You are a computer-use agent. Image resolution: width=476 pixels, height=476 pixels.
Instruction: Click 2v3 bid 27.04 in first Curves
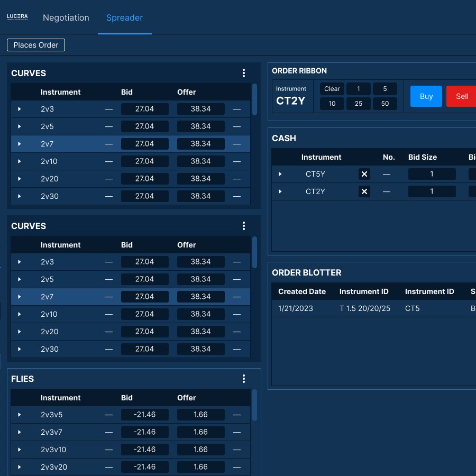[145, 109]
